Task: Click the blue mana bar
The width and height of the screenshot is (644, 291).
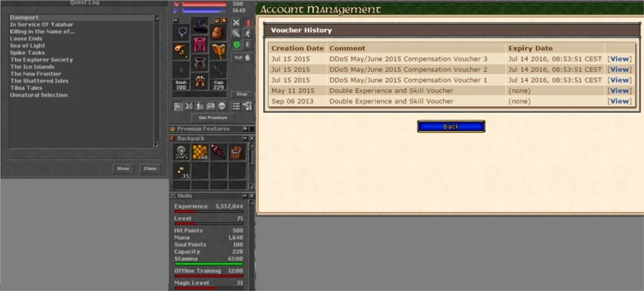Action: click(204, 11)
